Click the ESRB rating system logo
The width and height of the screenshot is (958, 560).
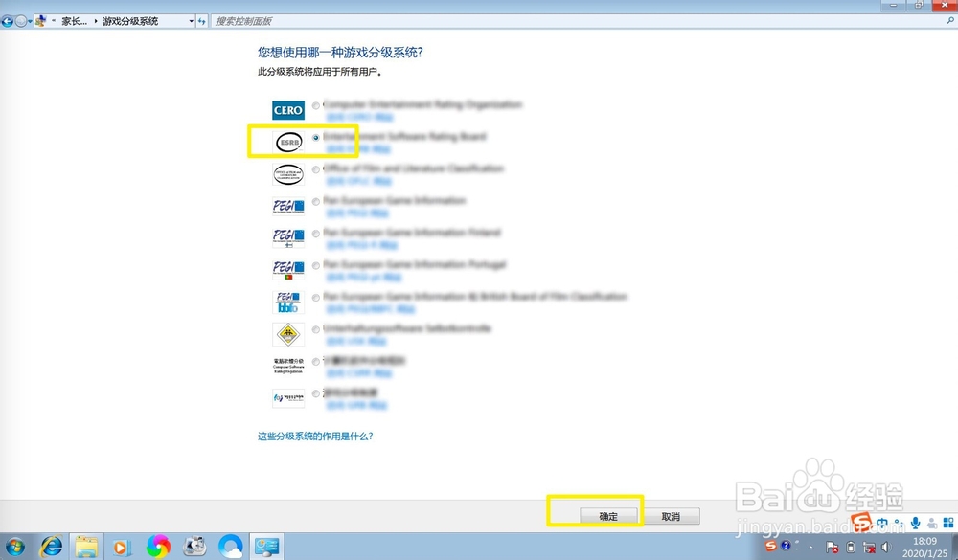coord(288,143)
